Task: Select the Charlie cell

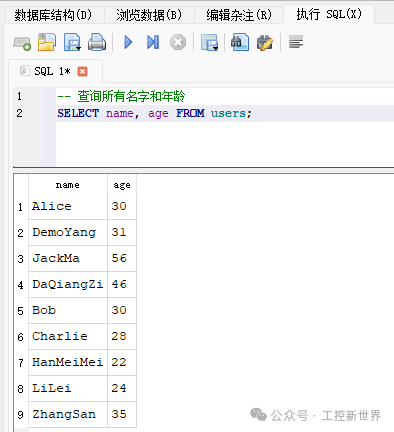Action: pos(68,336)
